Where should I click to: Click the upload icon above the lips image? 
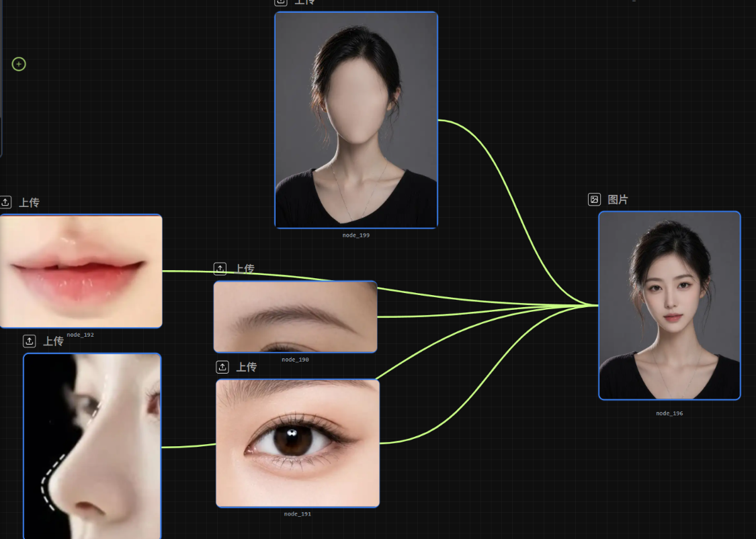pos(6,202)
